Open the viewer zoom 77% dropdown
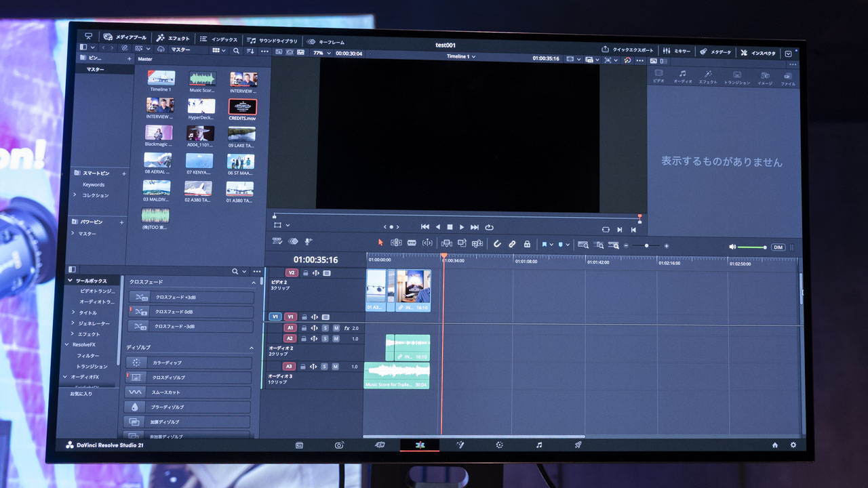The image size is (868, 488). (x=322, y=53)
